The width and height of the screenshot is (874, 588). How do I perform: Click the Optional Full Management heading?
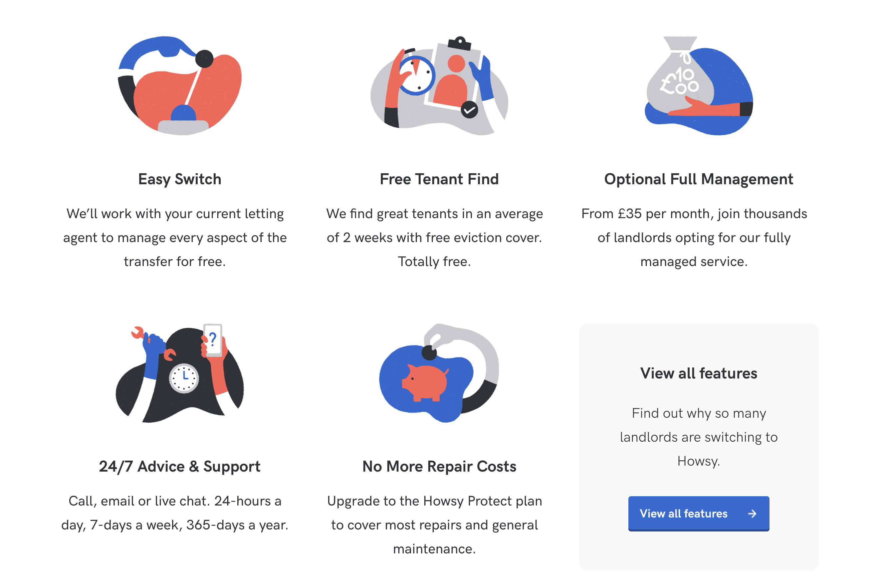coord(699,179)
